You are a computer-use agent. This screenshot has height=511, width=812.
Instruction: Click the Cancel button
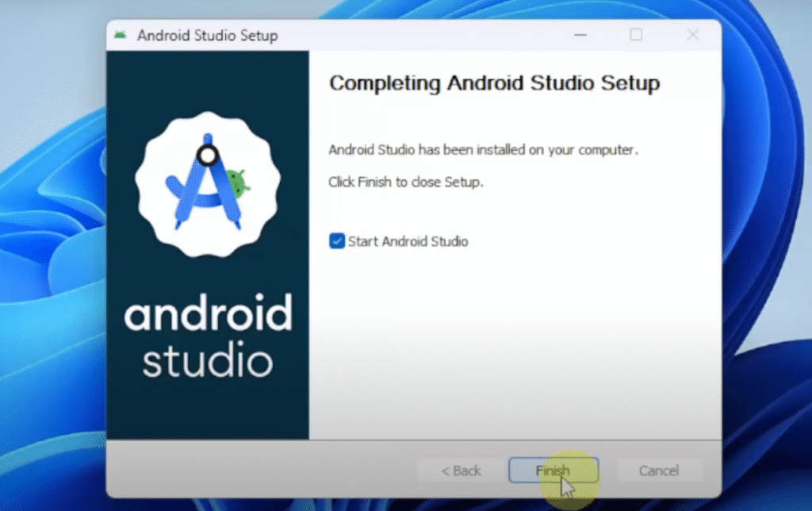click(x=658, y=470)
